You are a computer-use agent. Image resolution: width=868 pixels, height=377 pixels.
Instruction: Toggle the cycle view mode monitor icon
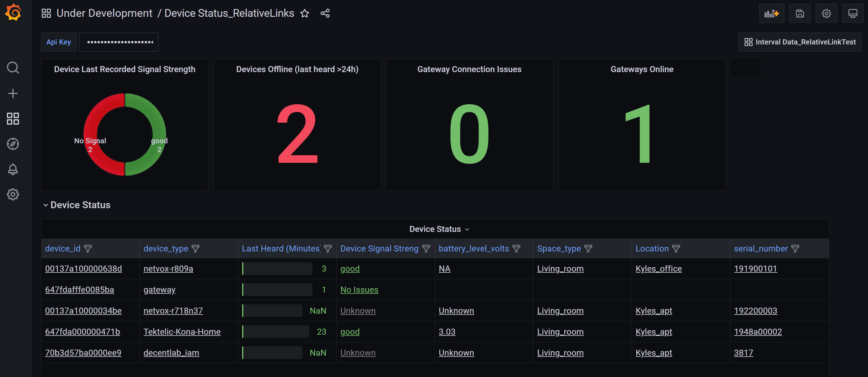(x=852, y=14)
